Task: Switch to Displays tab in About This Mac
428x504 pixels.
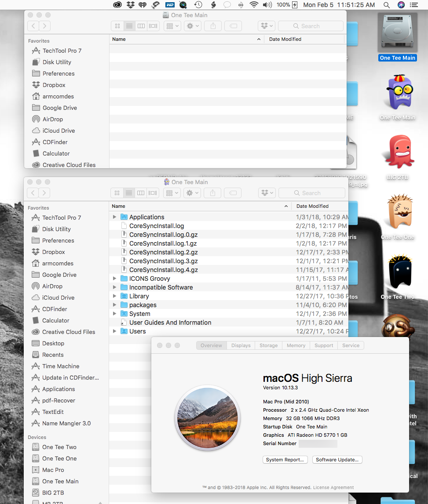Action: point(241,345)
